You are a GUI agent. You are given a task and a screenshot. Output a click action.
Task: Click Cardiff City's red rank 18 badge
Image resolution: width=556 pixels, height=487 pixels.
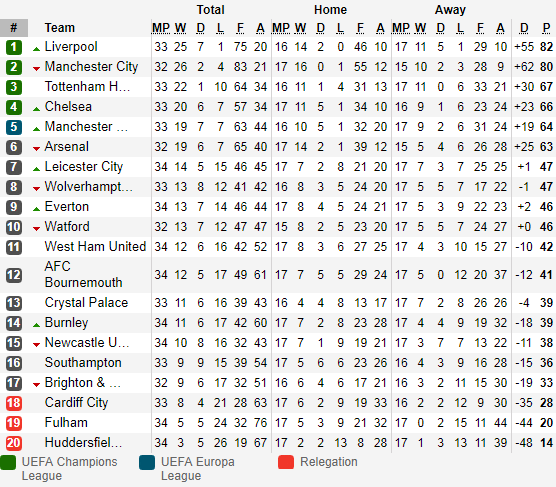pyautogui.click(x=14, y=403)
